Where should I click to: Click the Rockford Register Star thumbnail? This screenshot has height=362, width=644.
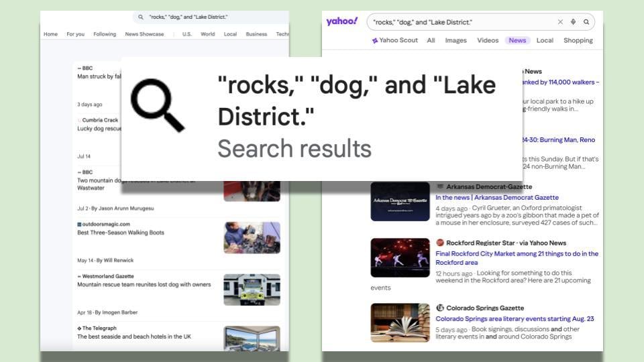click(x=400, y=257)
